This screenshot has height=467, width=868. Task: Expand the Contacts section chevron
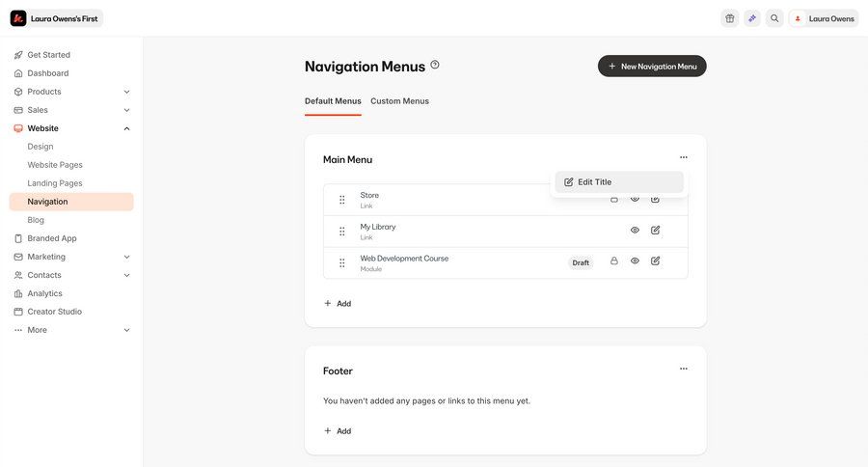pos(126,275)
